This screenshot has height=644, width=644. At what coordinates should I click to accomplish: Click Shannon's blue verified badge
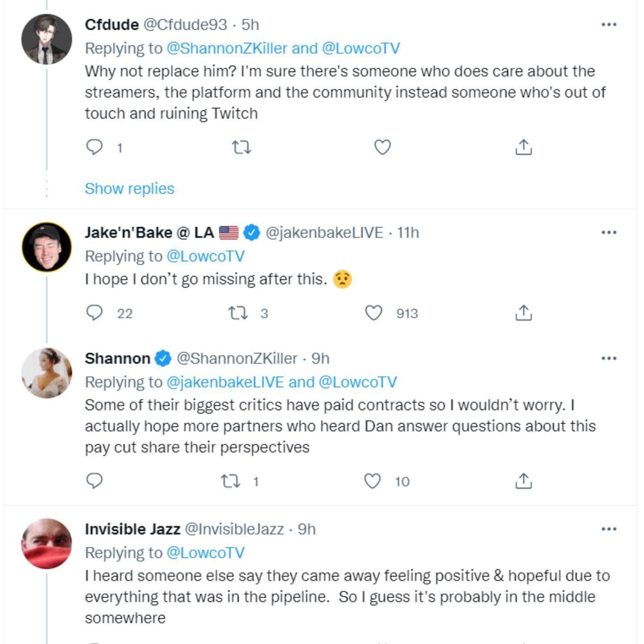[162, 358]
